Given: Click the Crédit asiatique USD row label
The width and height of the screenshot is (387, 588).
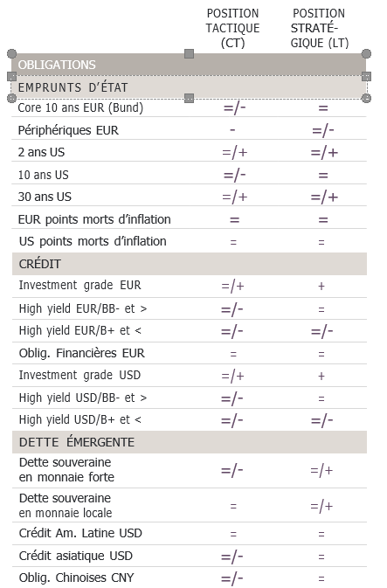Looking at the screenshot, I should [76, 556].
